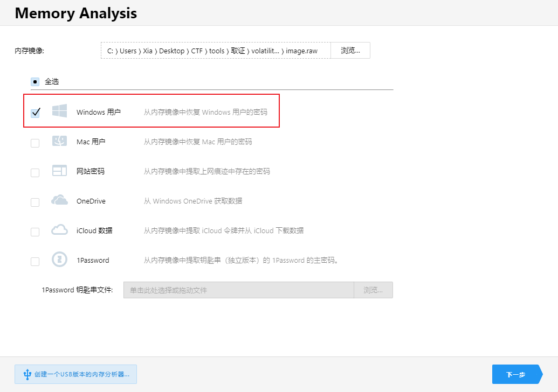
Task: Click the Desktop segment in file path
Action: [171, 51]
